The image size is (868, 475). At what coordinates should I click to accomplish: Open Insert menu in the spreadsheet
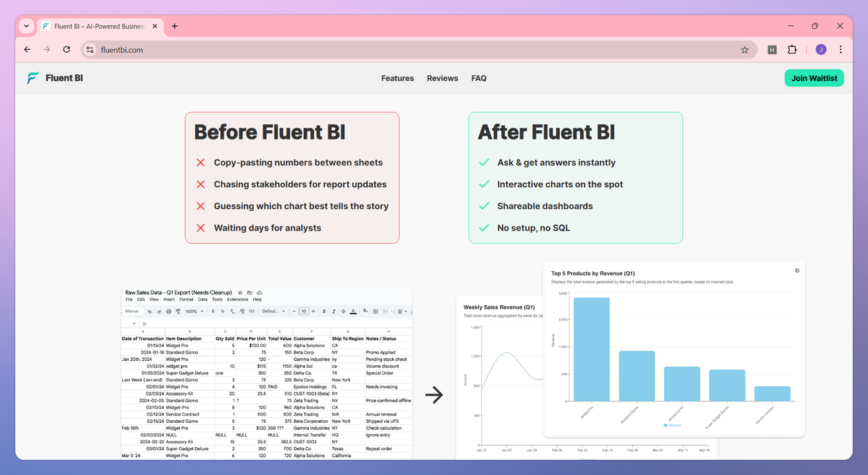[169, 299]
